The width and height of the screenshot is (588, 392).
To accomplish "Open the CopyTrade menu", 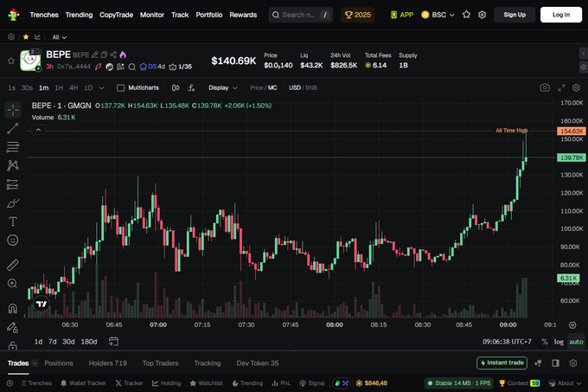I will 116,15.
